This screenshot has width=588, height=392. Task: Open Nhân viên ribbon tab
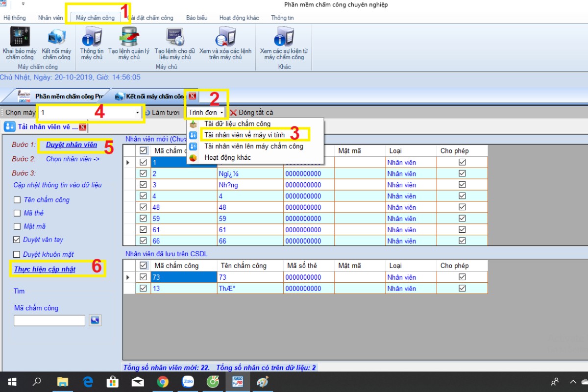pos(51,18)
